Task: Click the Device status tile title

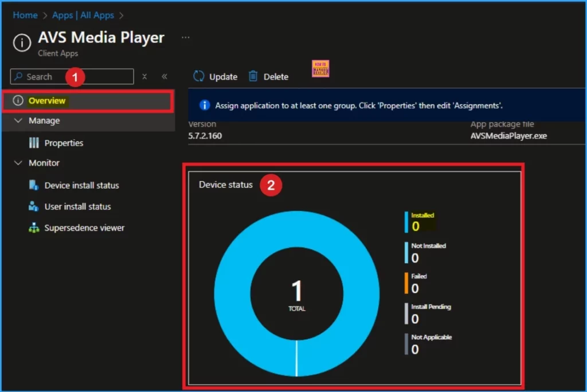Action: 226,185
